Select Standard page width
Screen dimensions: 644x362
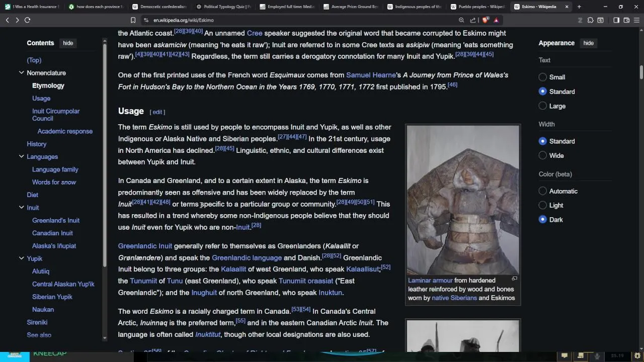click(542, 141)
